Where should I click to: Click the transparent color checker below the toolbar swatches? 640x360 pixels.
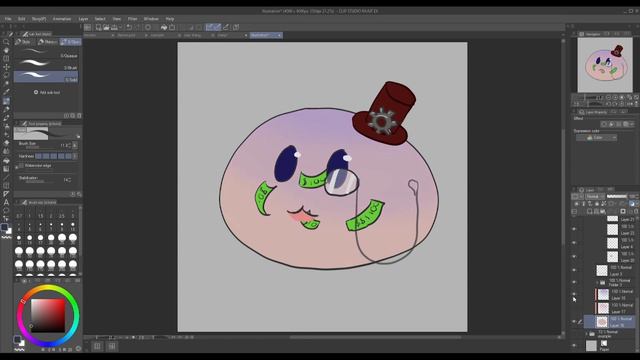(x=7, y=237)
